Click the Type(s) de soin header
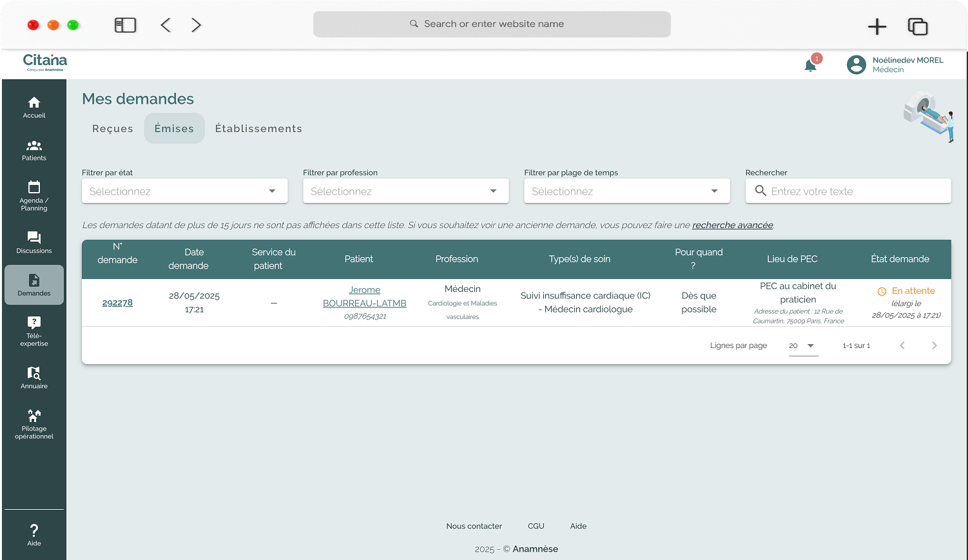The width and height of the screenshot is (968, 560). (x=579, y=259)
